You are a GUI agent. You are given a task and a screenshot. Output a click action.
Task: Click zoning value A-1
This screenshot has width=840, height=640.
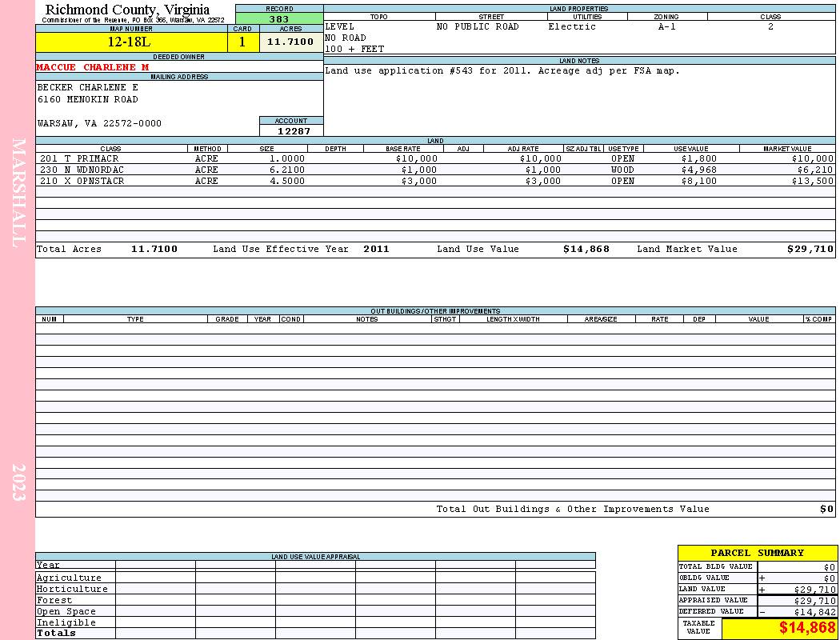(667, 26)
